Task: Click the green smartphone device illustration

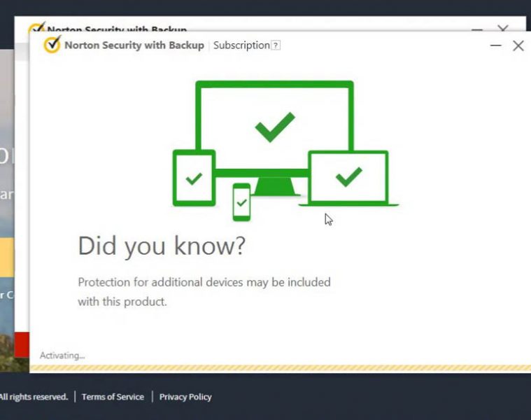Action: [x=241, y=202]
